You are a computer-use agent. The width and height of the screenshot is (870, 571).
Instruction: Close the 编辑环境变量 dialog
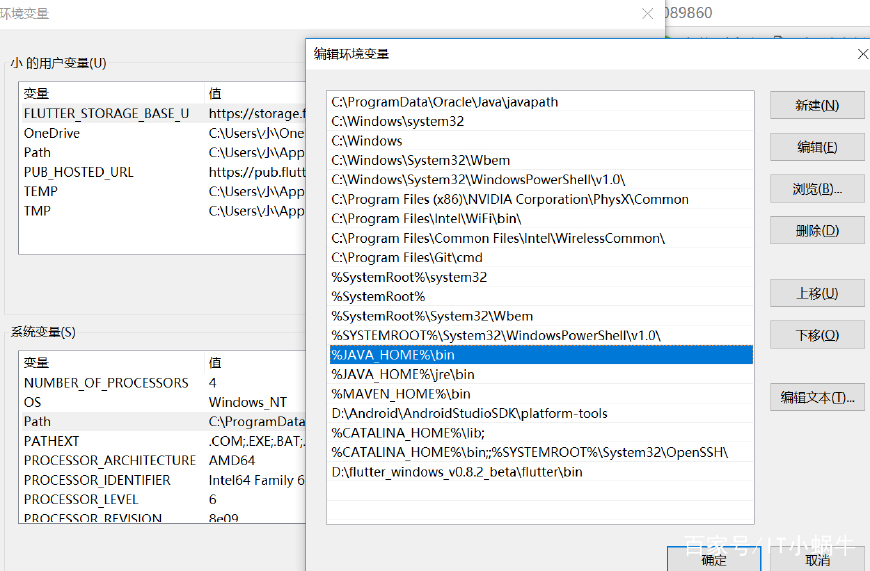pyautogui.click(x=862, y=54)
